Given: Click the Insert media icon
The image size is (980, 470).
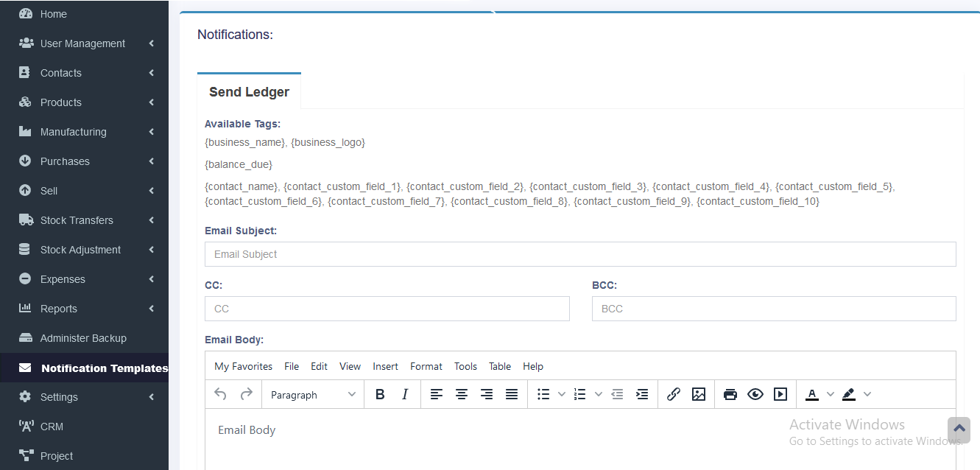Looking at the screenshot, I should click(x=780, y=395).
